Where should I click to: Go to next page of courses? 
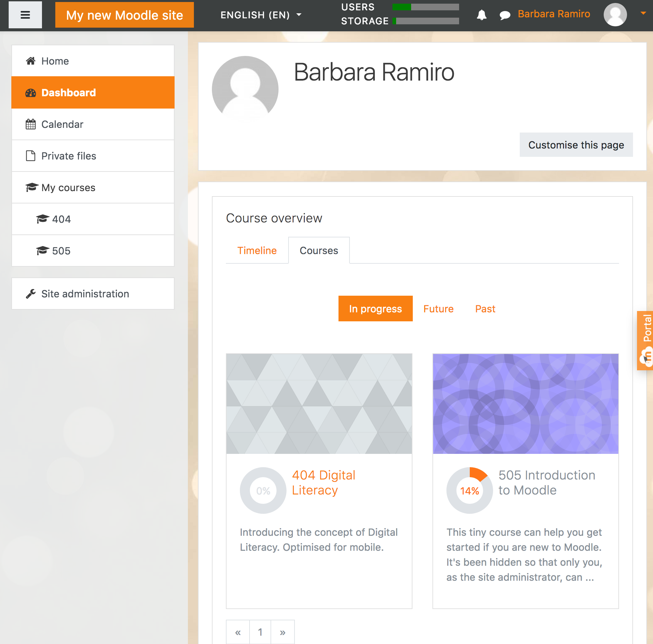tap(283, 632)
